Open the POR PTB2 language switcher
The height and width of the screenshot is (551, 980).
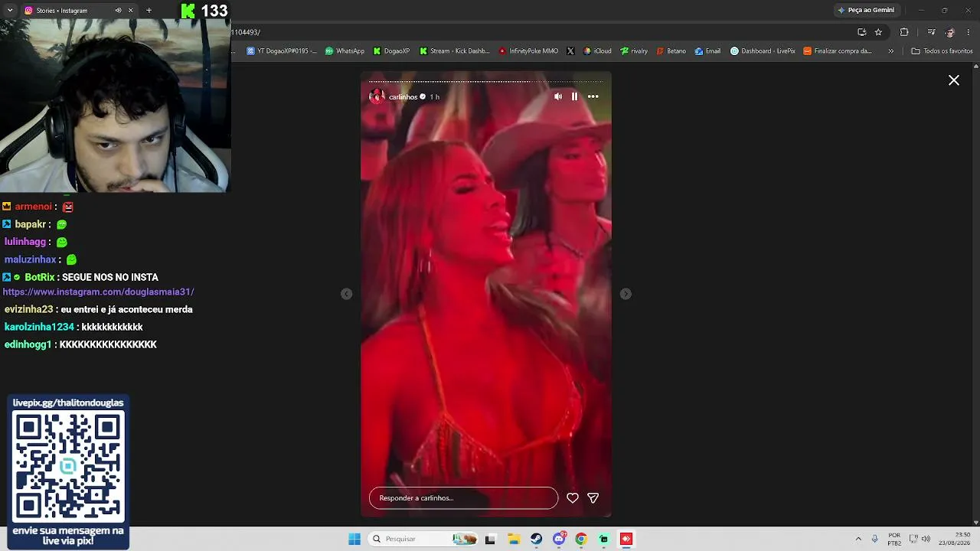(894, 539)
